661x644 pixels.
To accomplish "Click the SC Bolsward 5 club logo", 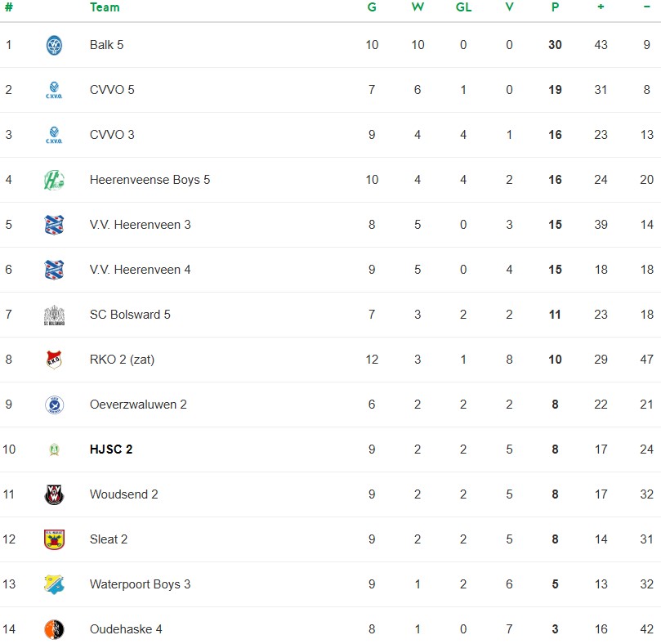I will (x=54, y=315).
